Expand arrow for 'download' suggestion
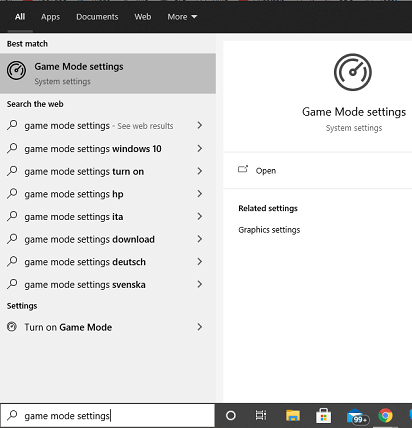Image resolution: width=412 pixels, height=428 pixels. [x=200, y=239]
